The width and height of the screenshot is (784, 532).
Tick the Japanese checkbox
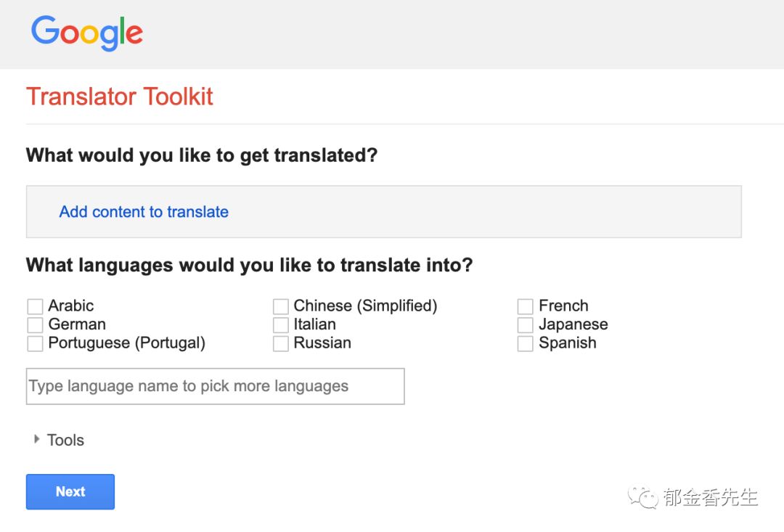pyautogui.click(x=525, y=325)
